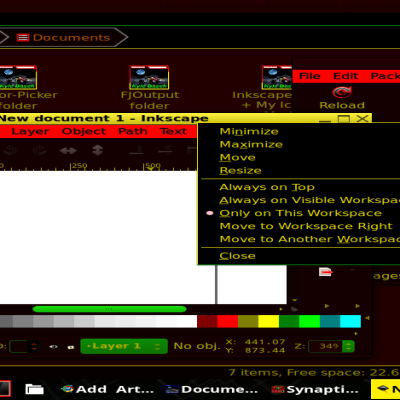Select Only on This Workspace radio option
The height and width of the screenshot is (400, 400).
[300, 213]
